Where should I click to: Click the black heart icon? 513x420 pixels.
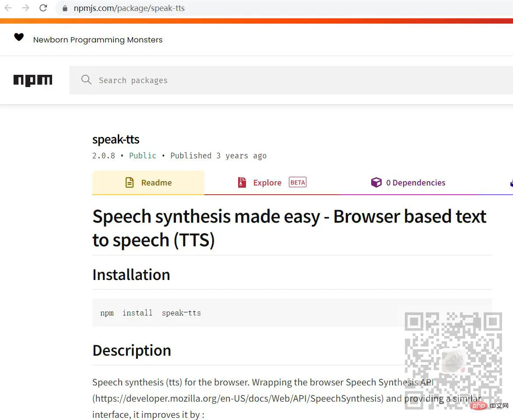[x=19, y=37]
